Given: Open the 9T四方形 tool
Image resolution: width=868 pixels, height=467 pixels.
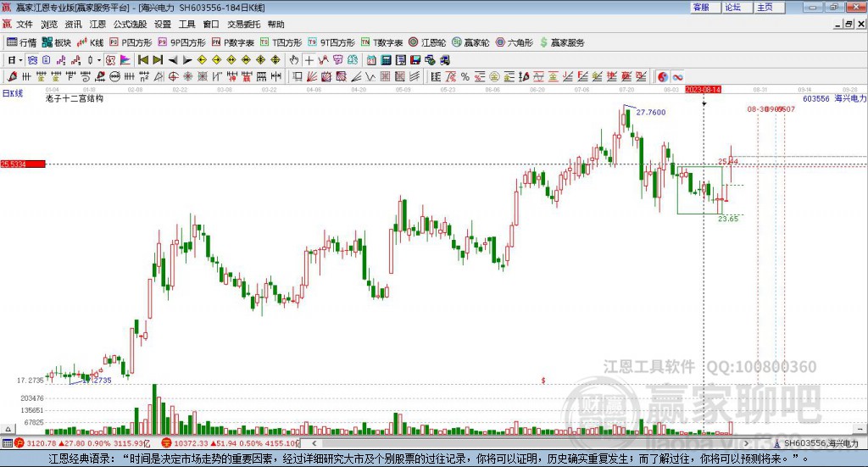Looking at the screenshot, I should 331,42.
